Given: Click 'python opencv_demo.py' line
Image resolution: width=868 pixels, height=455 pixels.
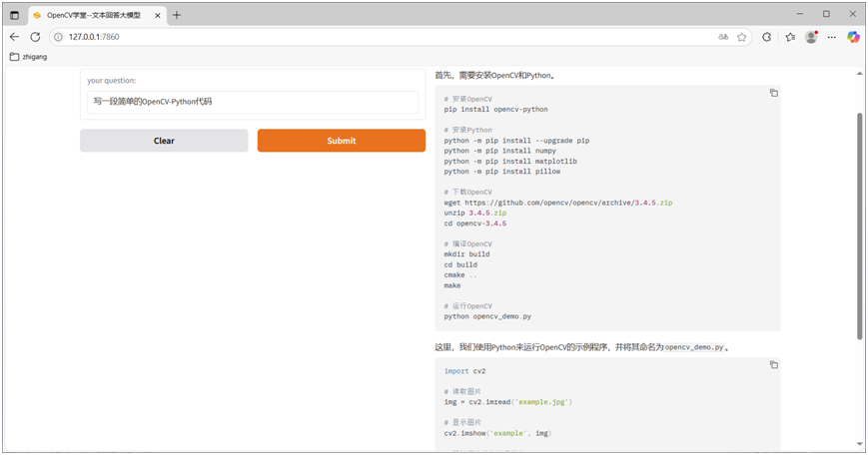Looking at the screenshot, I should (x=487, y=316).
